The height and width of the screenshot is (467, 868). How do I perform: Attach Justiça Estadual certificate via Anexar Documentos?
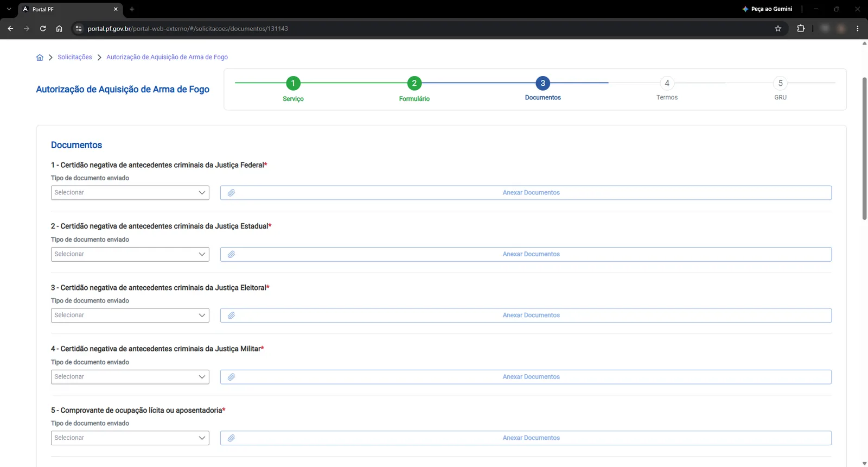pos(526,254)
